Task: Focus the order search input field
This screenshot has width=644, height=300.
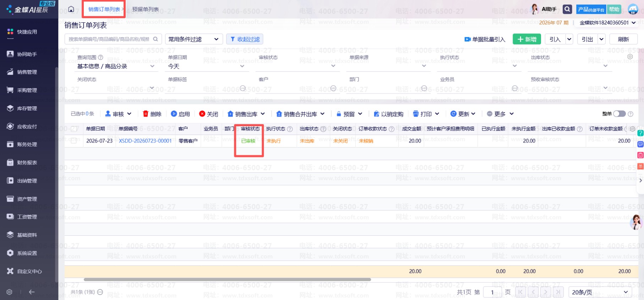Action: pos(113,39)
